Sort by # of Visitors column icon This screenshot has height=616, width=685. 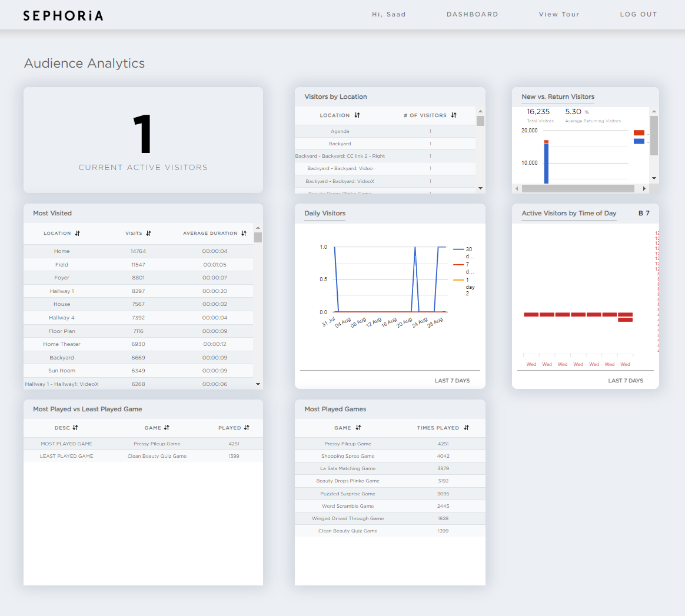click(x=454, y=115)
